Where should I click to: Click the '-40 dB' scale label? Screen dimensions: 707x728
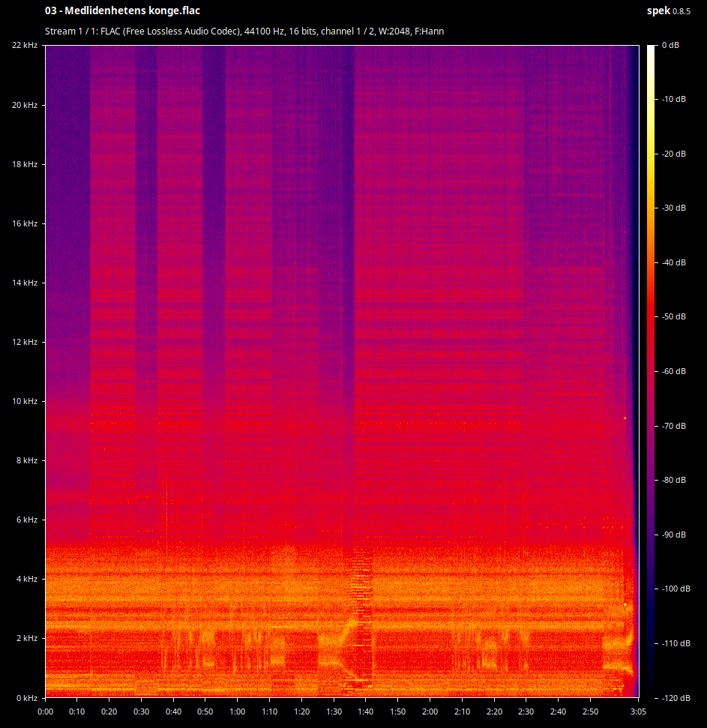673,263
